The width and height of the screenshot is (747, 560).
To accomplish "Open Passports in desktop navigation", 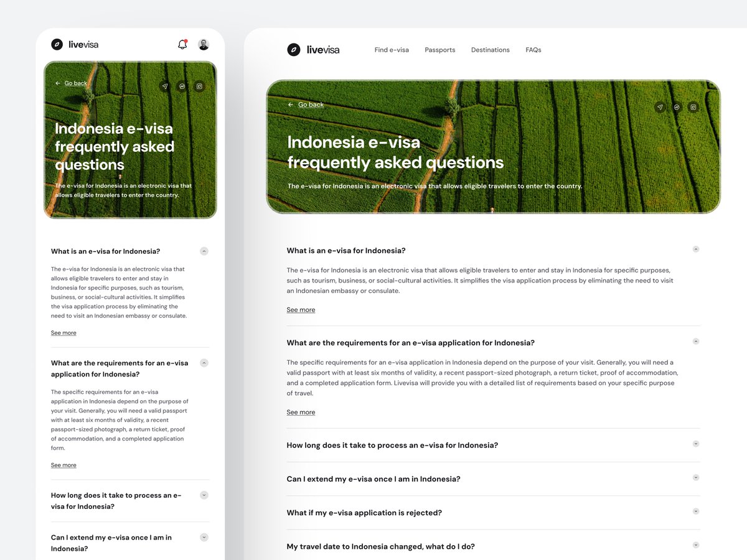I will [440, 50].
